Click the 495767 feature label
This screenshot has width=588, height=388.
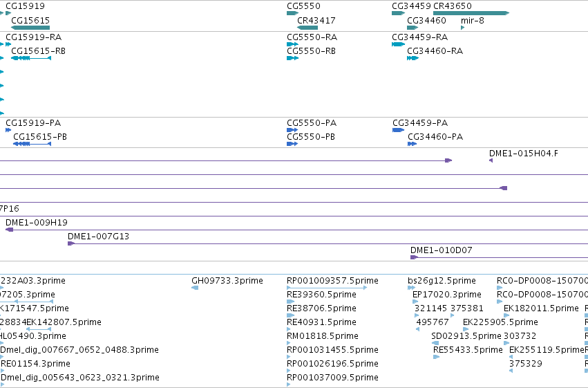[x=433, y=322]
